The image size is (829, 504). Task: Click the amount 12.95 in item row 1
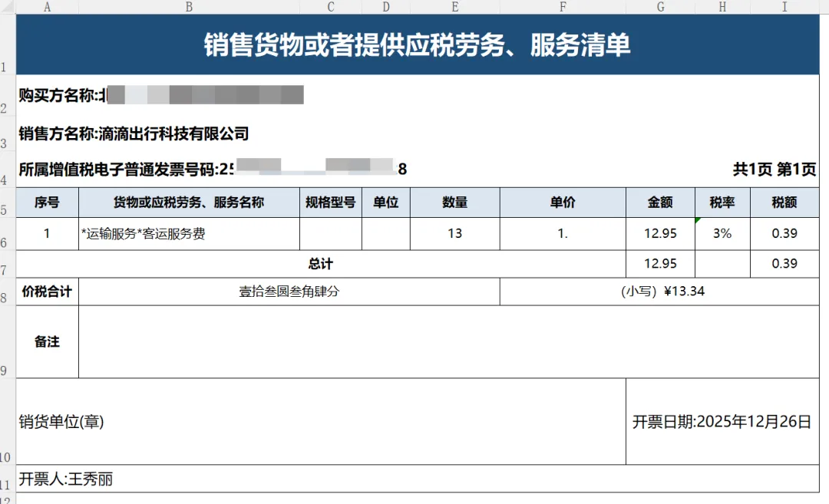pos(660,233)
